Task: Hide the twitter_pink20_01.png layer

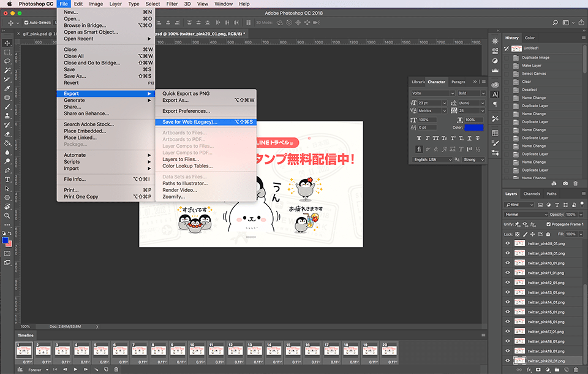Action: pyautogui.click(x=508, y=361)
